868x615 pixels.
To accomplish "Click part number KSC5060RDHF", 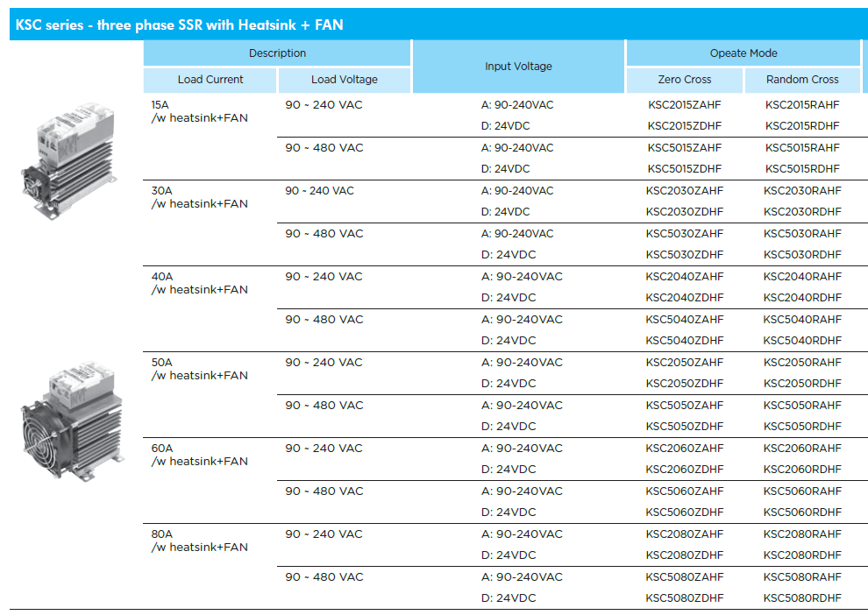I will (802, 512).
